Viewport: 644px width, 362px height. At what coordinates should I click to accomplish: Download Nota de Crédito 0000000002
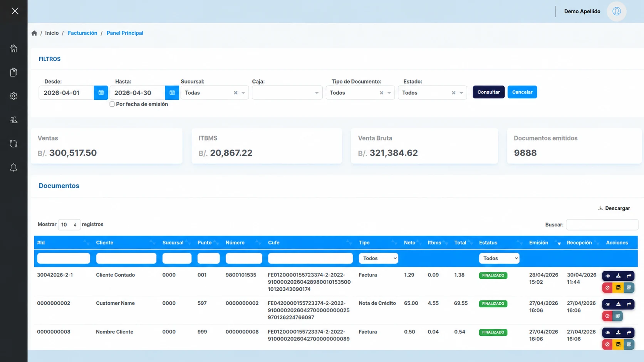(x=618, y=304)
